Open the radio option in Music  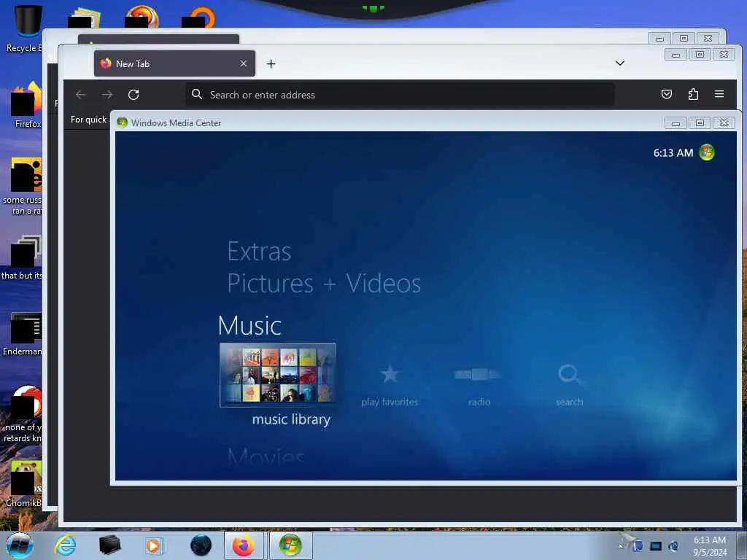tap(479, 375)
